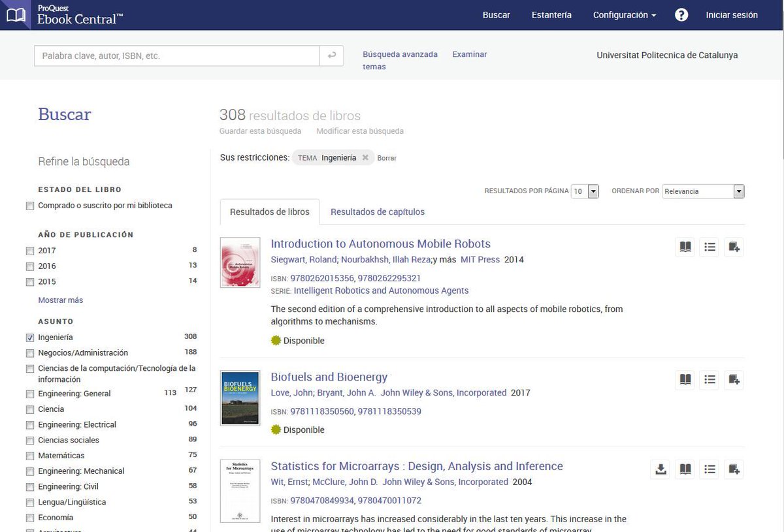Open publisher MIT Press link
This screenshot has height=532, width=784.
(x=480, y=260)
